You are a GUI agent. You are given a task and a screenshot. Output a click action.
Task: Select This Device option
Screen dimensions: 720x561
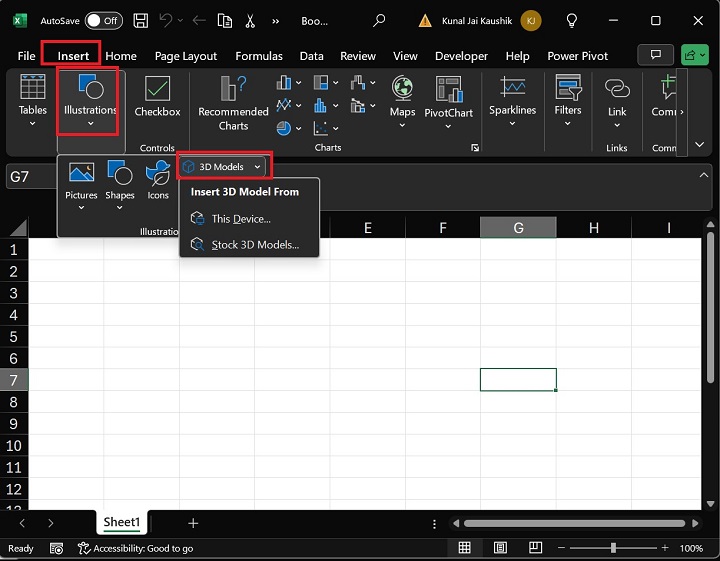[240, 218]
